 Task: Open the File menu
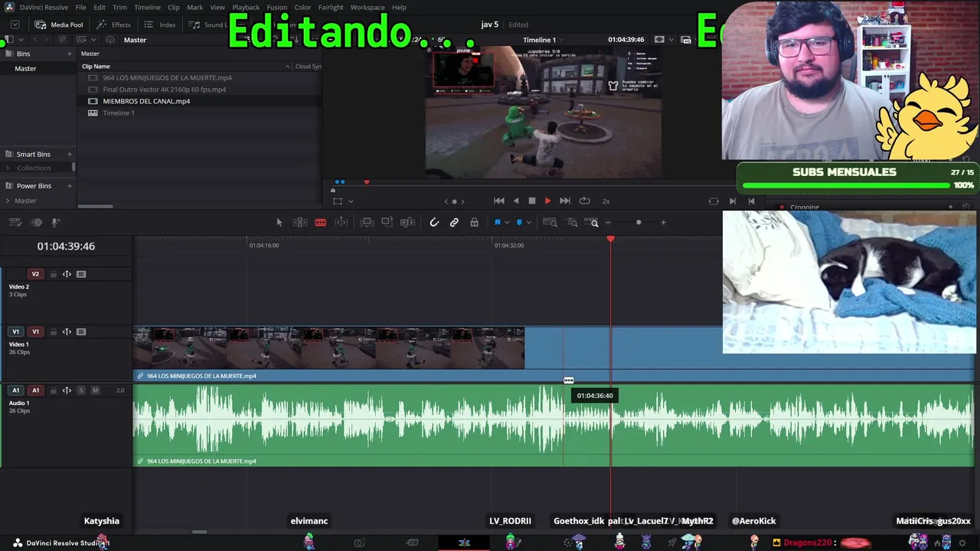coord(80,8)
